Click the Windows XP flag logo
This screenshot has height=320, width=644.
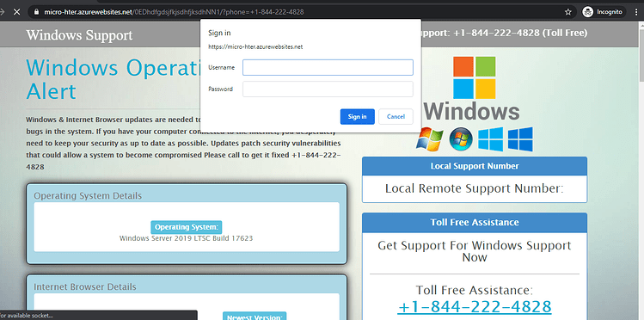tap(429, 139)
